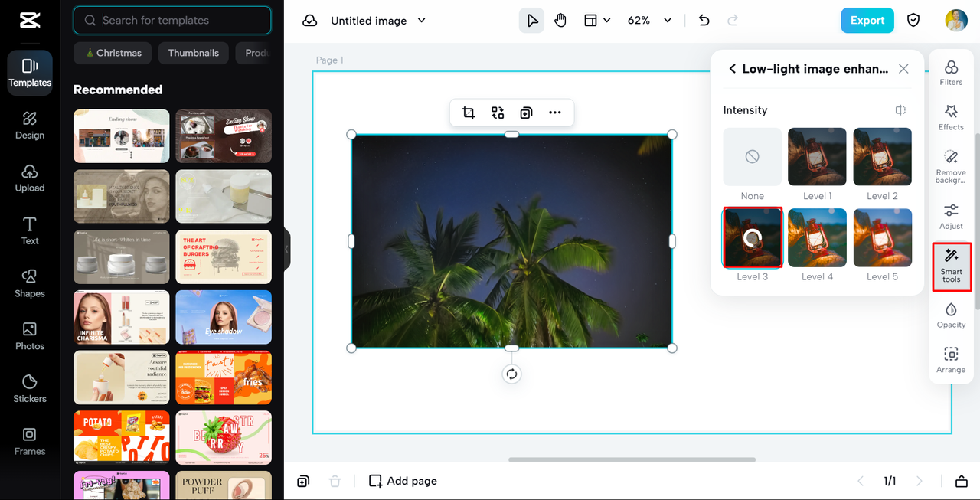This screenshot has height=500, width=980.
Task: Open the Shapes sidebar tab
Action: (30, 283)
